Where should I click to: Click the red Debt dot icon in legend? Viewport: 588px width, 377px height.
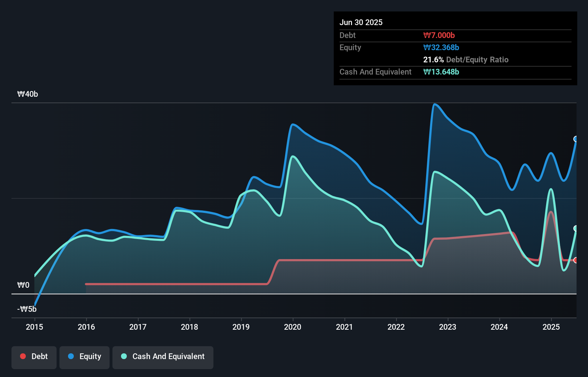[x=23, y=356]
